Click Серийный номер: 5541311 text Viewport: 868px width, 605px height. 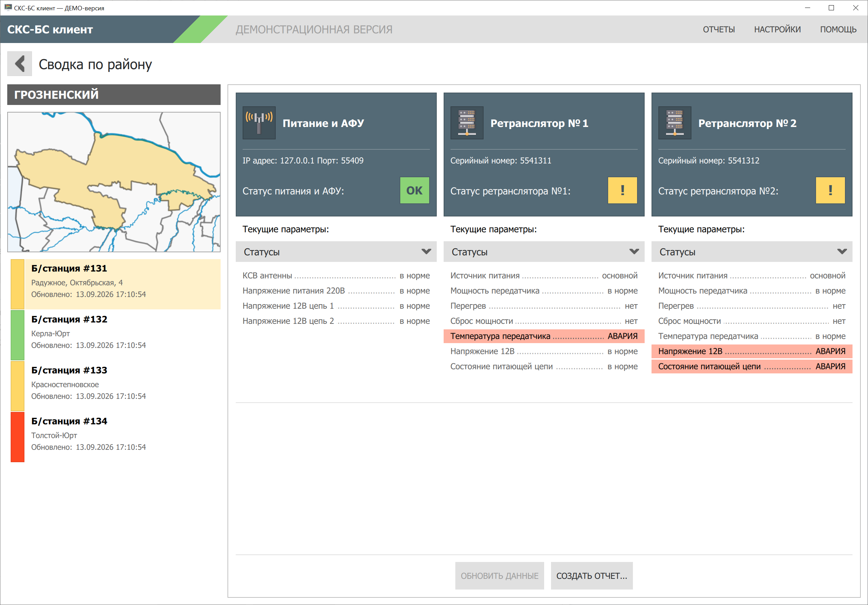(501, 161)
